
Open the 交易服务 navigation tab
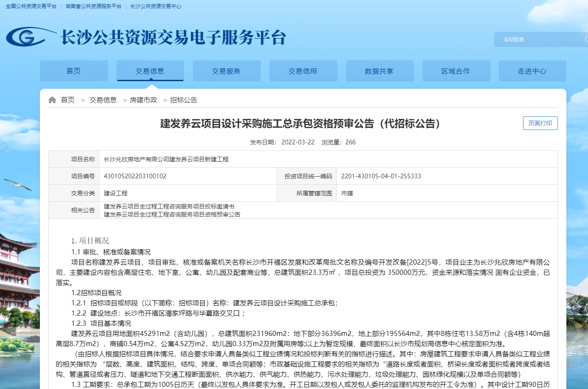click(226, 71)
